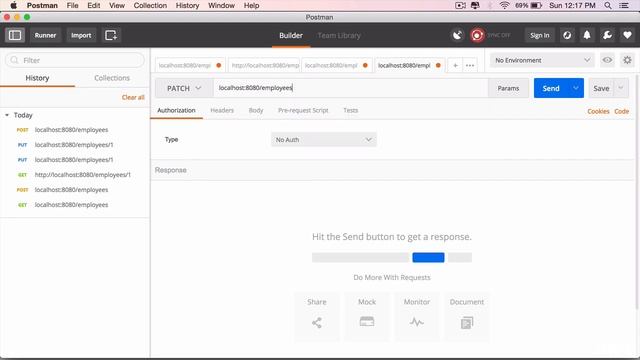Select the History sidebar tab
This screenshot has height=360, width=640.
click(x=37, y=78)
